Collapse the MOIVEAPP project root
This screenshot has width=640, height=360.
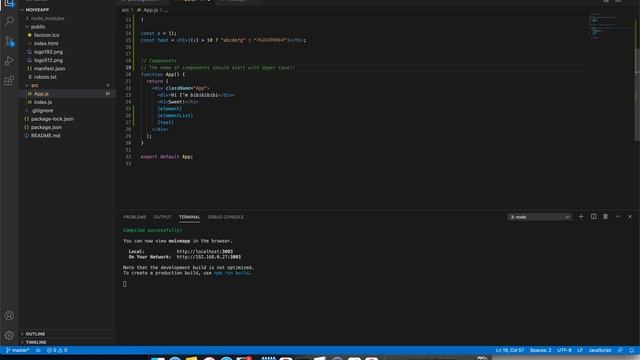[x=37, y=10]
